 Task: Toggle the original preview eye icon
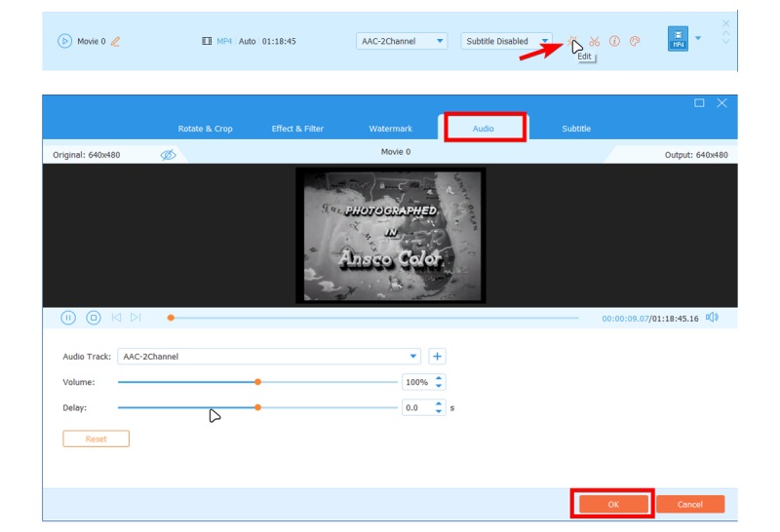(x=168, y=155)
